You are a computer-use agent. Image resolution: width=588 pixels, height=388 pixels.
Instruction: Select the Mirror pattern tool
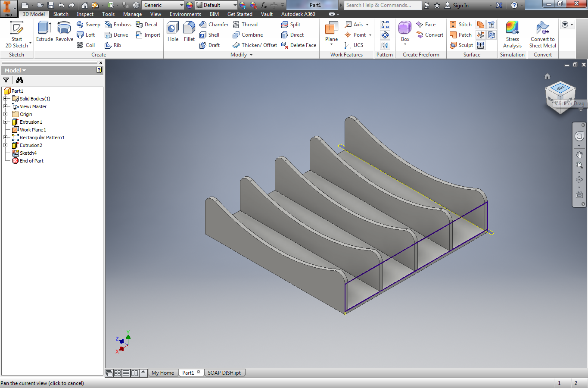coord(385,45)
